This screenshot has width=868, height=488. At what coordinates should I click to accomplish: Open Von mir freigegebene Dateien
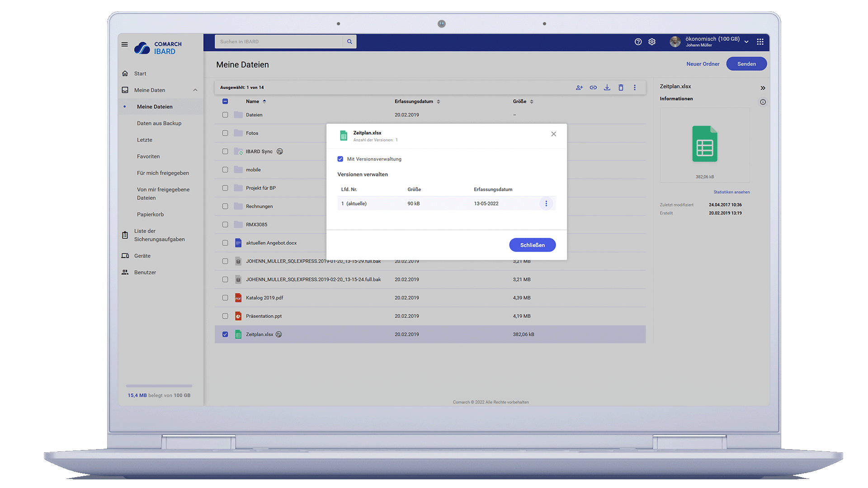pyautogui.click(x=163, y=194)
